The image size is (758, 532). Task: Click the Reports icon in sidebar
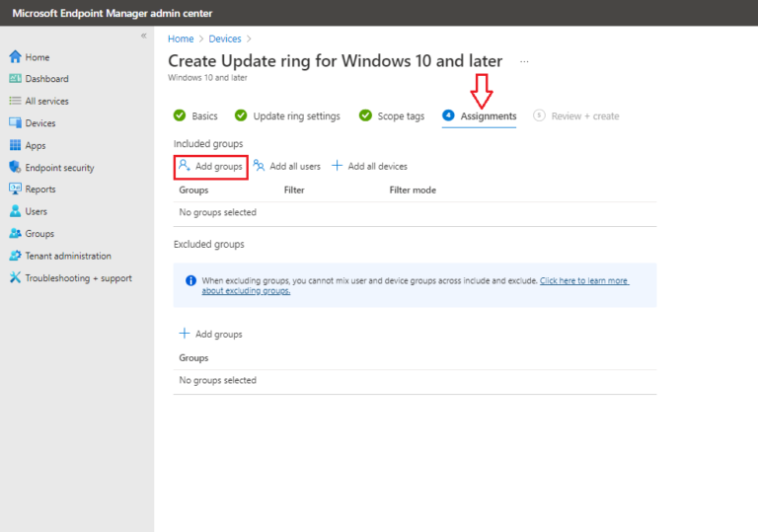pos(15,189)
